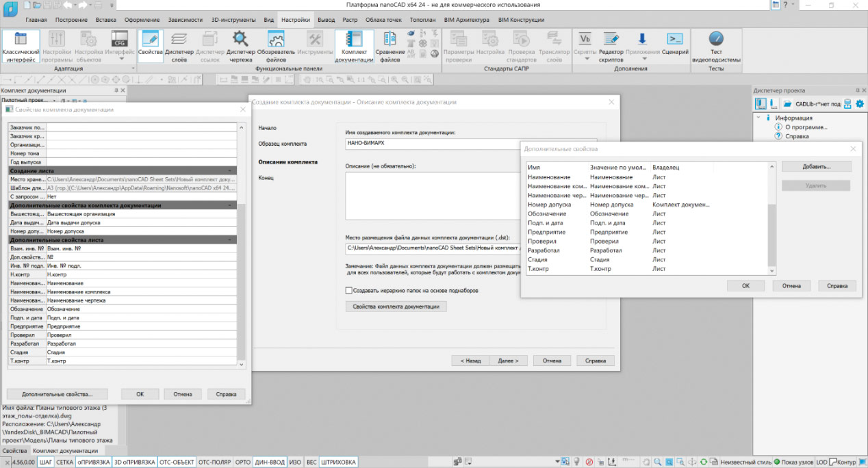Open the Диспетчер чертежа ribbon icon
This screenshot has height=468, width=868.
[240, 47]
